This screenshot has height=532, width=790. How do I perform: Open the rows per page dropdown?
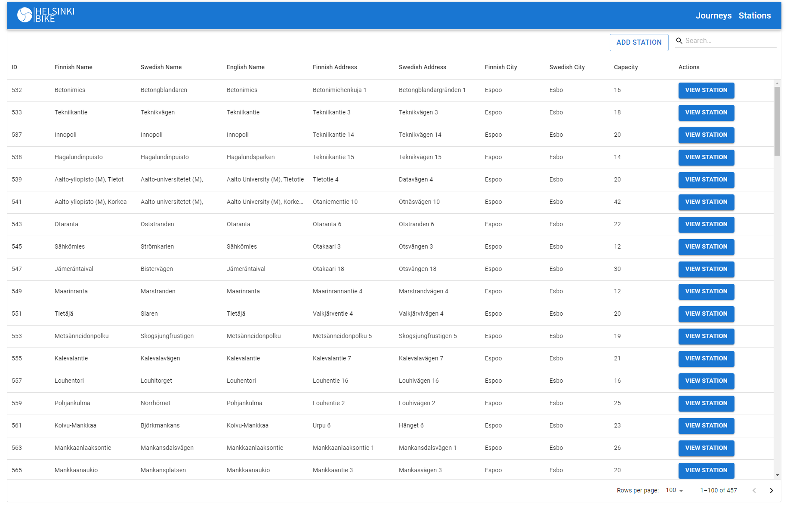coord(673,490)
